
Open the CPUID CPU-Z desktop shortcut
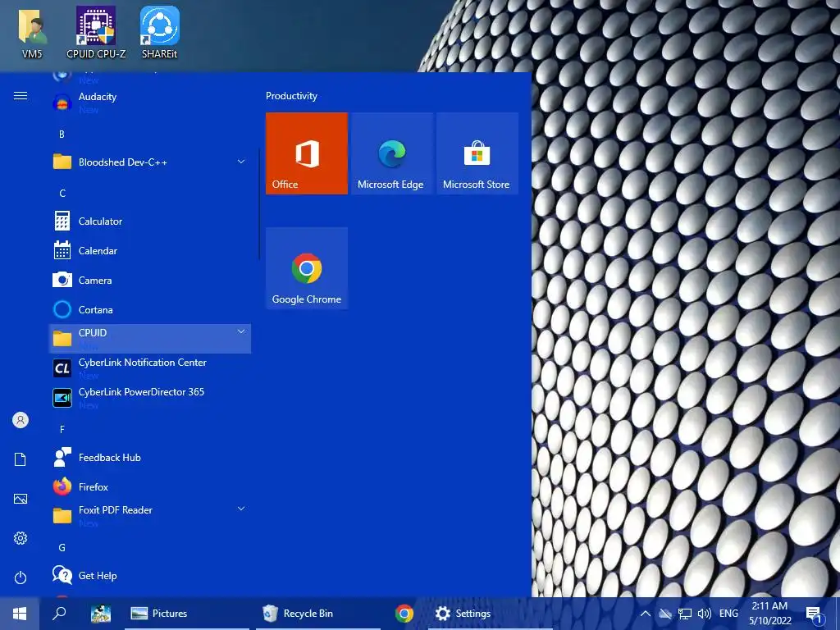(x=96, y=32)
